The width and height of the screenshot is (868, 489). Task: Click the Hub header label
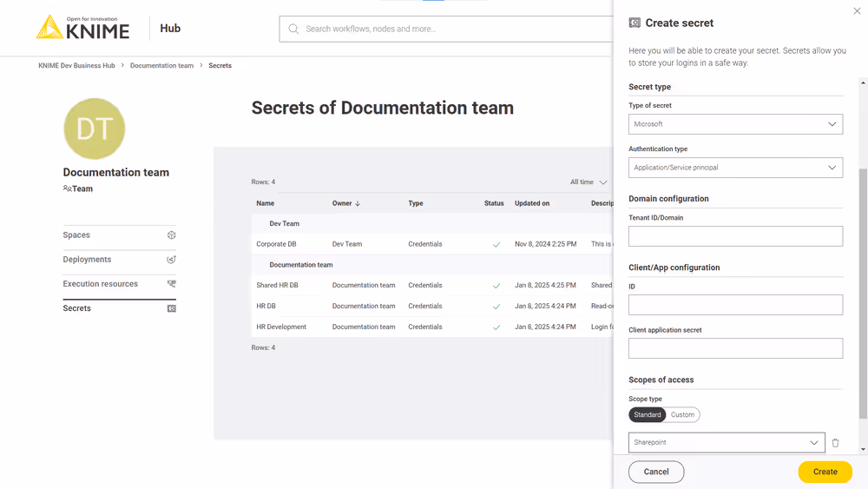click(x=170, y=29)
